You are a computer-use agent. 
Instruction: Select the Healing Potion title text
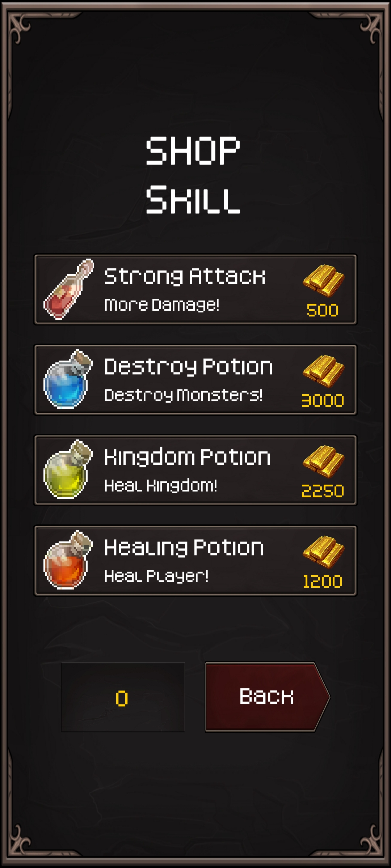pyautogui.click(x=184, y=548)
